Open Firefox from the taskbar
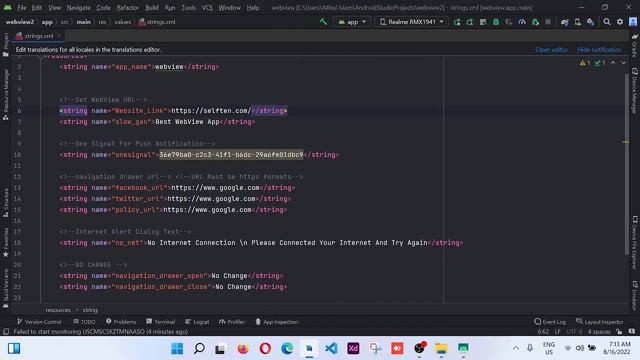The image size is (640, 360). click(x=243, y=349)
